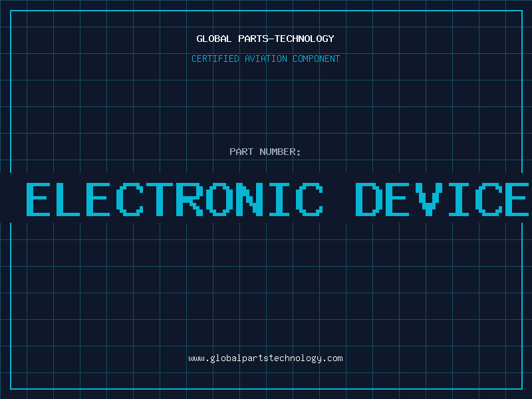Click the PART NUMBER: label
Viewport: 532px width, 399px height.
pyautogui.click(x=265, y=152)
